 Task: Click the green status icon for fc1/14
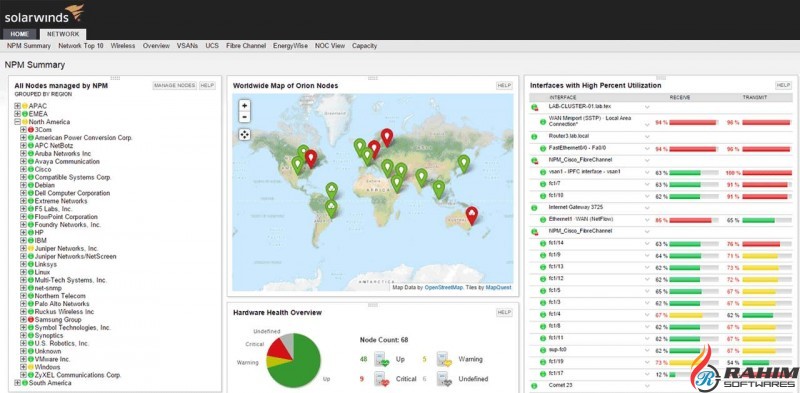point(543,243)
